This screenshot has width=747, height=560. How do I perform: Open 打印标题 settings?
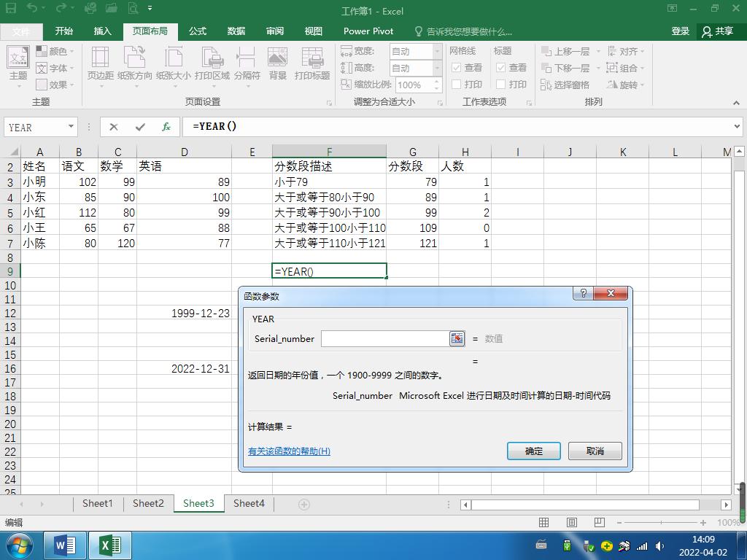pos(311,64)
